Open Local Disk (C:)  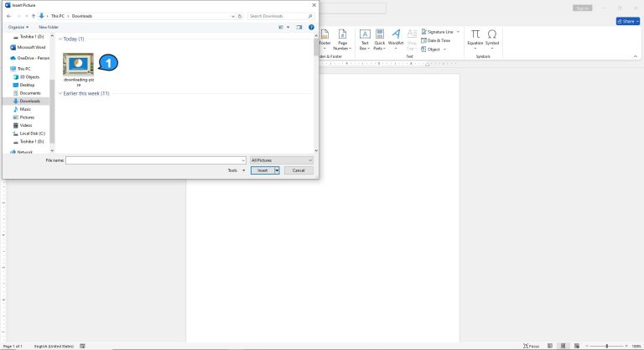[29, 133]
